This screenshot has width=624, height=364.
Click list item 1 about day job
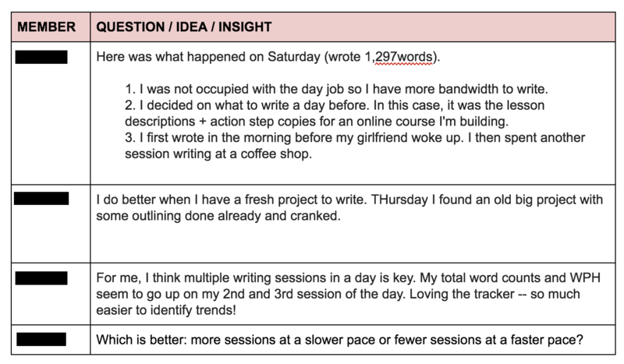pos(337,89)
